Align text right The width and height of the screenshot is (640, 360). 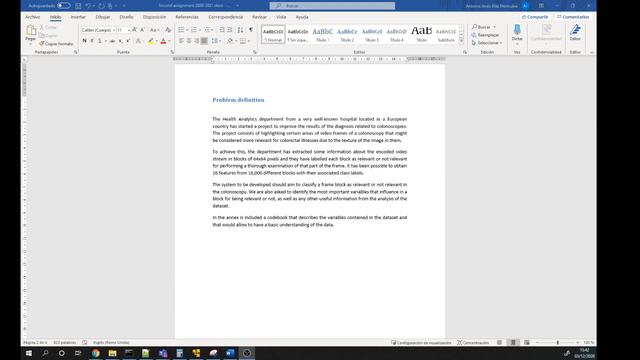tap(196, 41)
